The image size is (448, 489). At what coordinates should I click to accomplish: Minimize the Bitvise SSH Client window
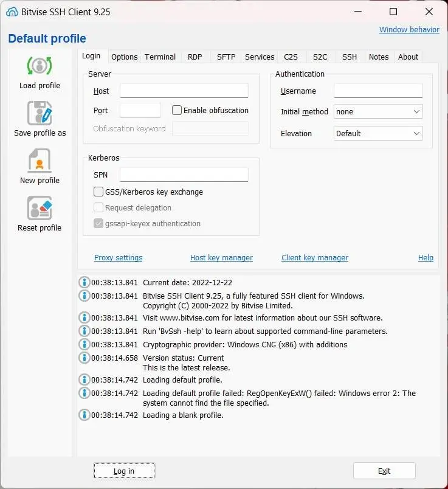point(358,12)
